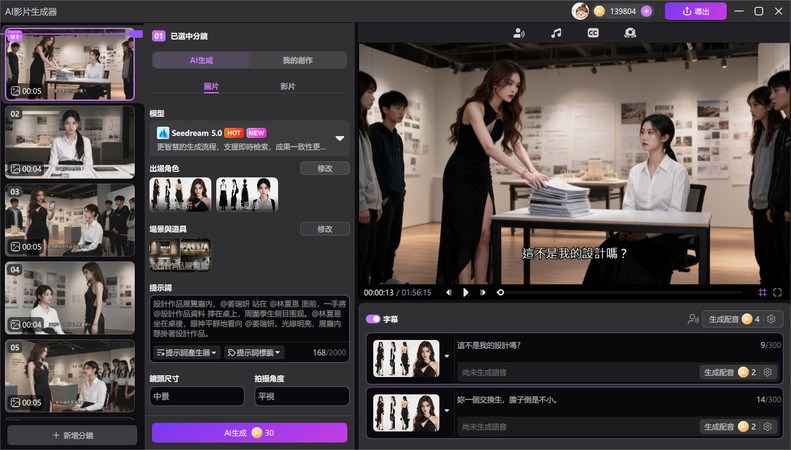Viewport: 791px width, 450px height.
Task: Open settings gear in 妳一個交換生 row
Action: tap(767, 427)
